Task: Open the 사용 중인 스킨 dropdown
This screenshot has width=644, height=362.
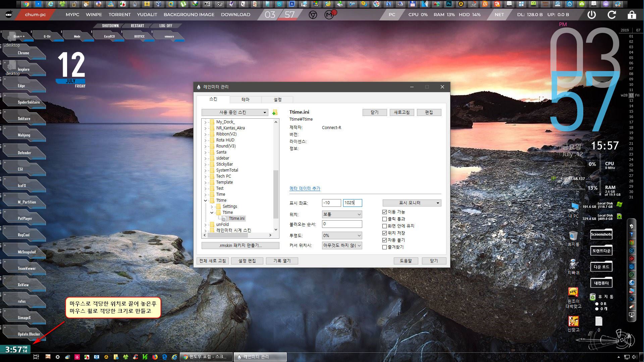Action: (234, 112)
